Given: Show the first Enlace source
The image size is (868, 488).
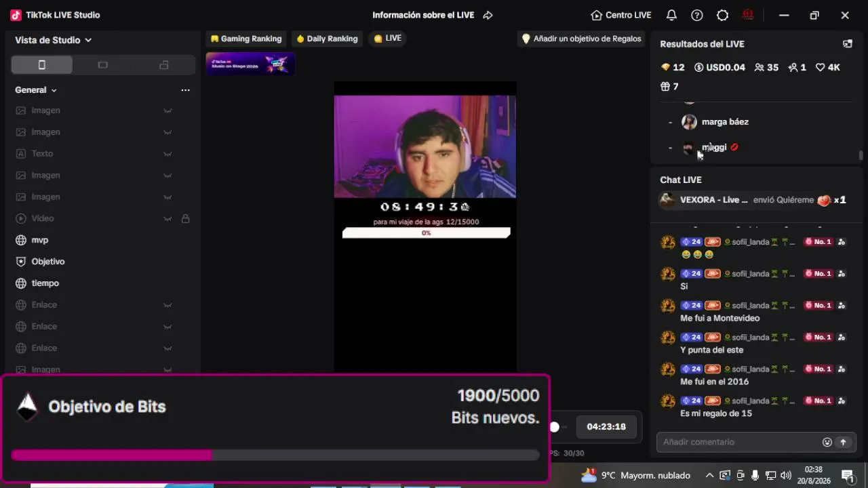Looking at the screenshot, I should 167,305.
